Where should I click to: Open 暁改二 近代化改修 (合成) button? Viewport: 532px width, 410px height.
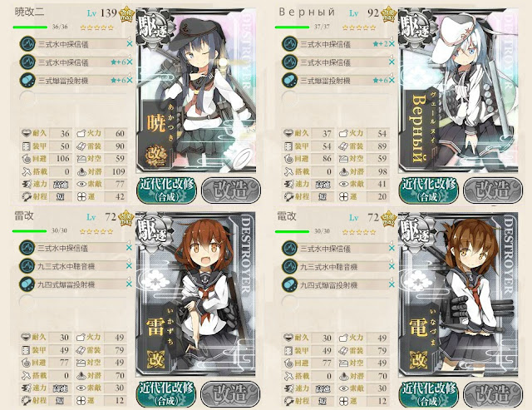166,190
